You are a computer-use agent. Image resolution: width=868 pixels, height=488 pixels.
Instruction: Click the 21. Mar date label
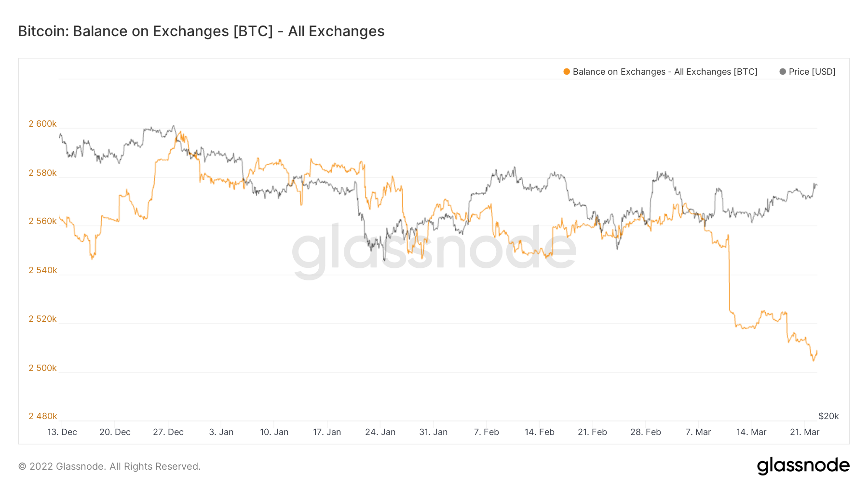pos(804,432)
